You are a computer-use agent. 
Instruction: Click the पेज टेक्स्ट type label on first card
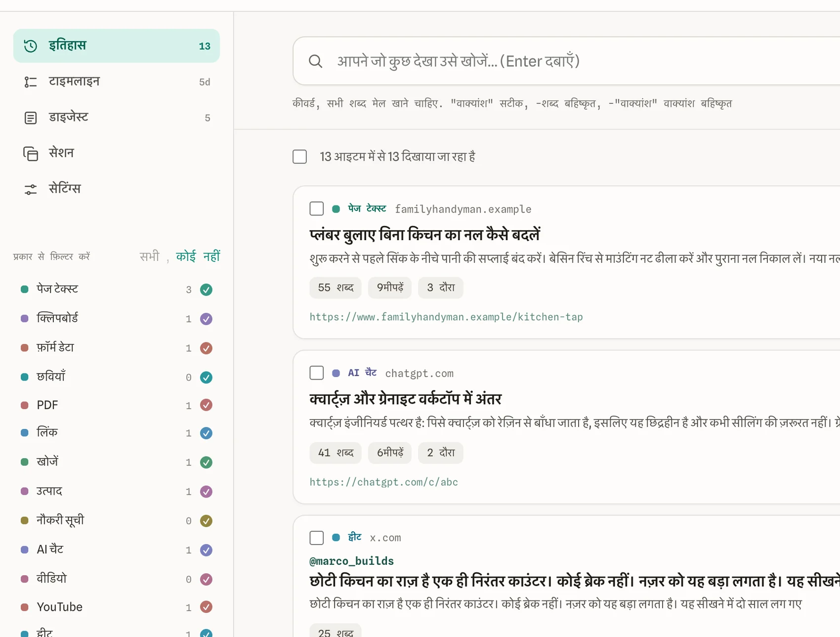(367, 209)
